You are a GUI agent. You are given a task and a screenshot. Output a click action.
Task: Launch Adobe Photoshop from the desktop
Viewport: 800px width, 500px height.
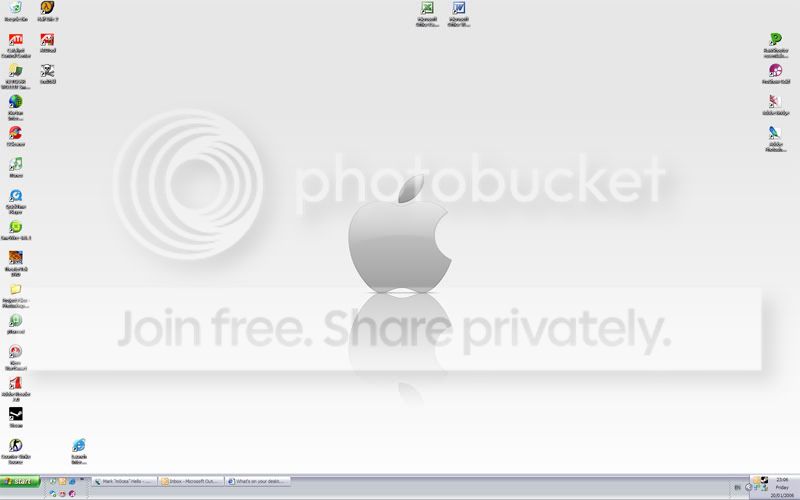coord(775,134)
